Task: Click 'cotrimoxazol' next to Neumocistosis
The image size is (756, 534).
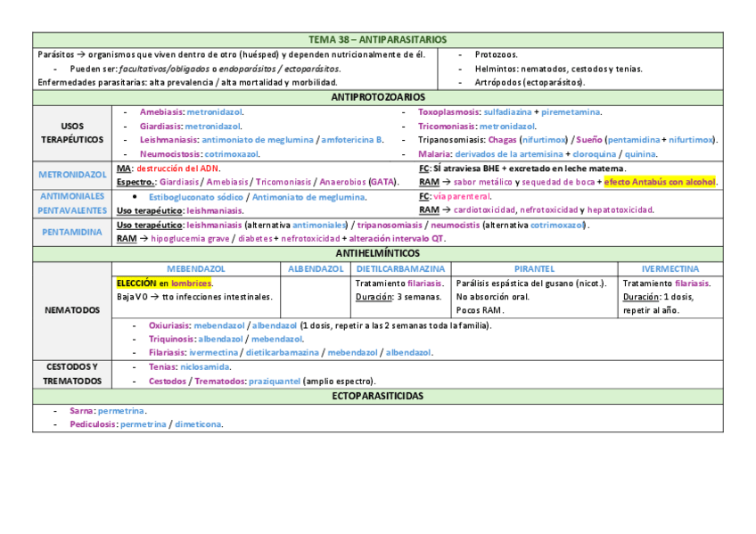Action: tap(232, 154)
